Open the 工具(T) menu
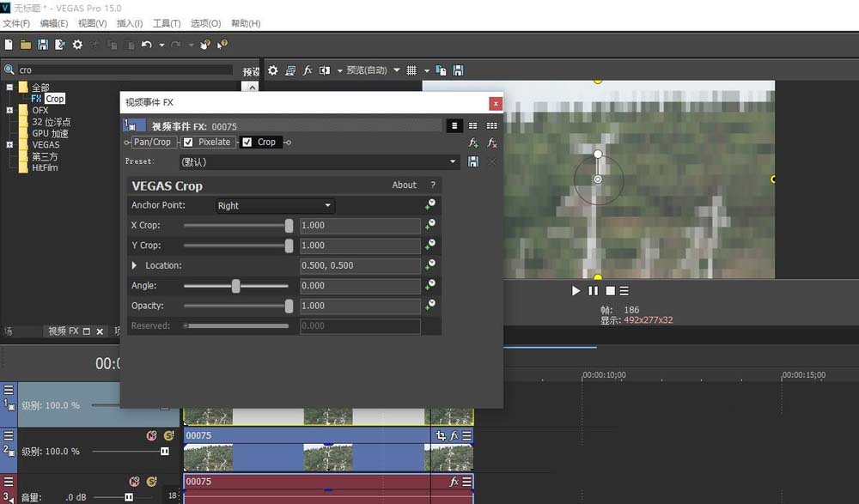This screenshot has height=504, width=859. tap(166, 23)
